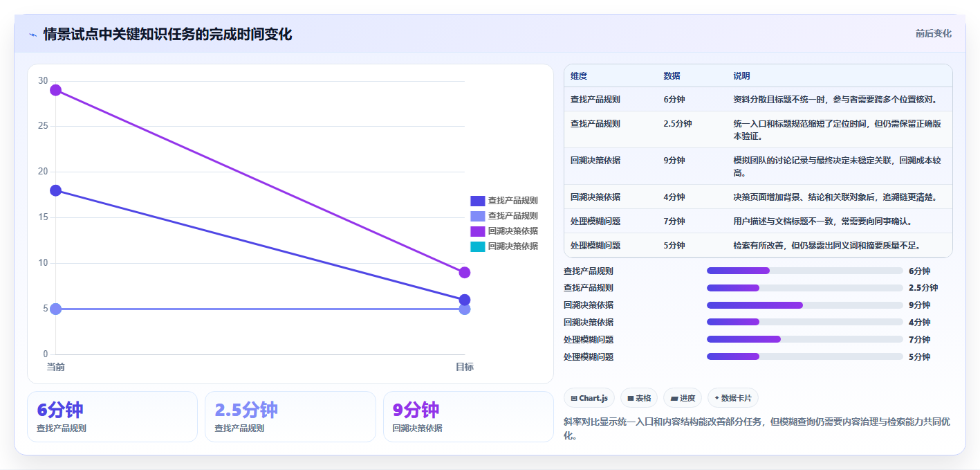Toggle the purple 回溯决策依据 legend entry
Viewport: 980px width, 470px height.
point(504,231)
